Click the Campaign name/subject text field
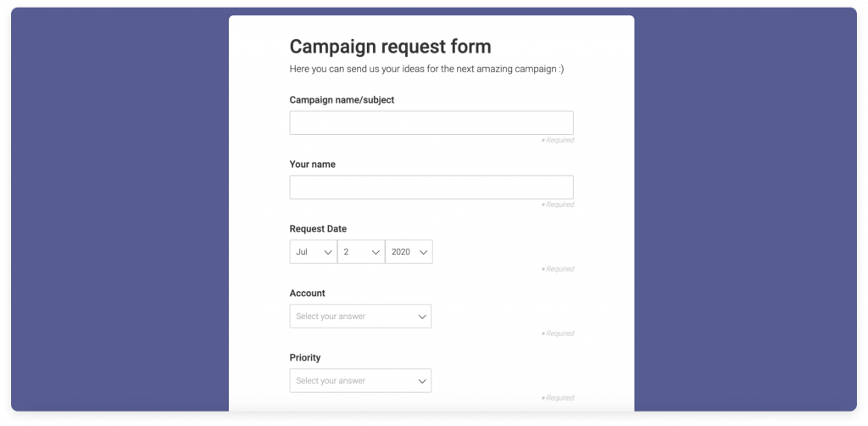The width and height of the screenshot is (868, 426). [431, 122]
